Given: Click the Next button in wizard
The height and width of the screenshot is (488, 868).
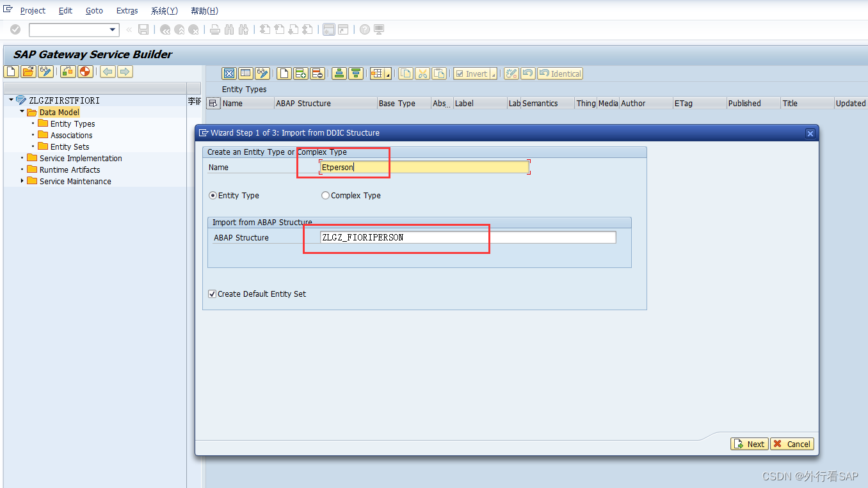Looking at the screenshot, I should click(750, 444).
